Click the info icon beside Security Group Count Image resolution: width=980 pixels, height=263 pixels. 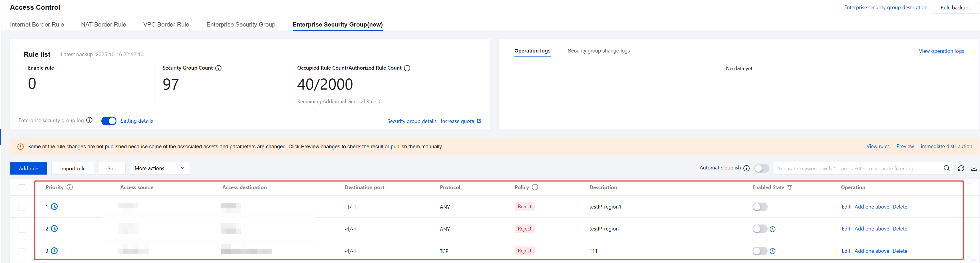[218, 68]
